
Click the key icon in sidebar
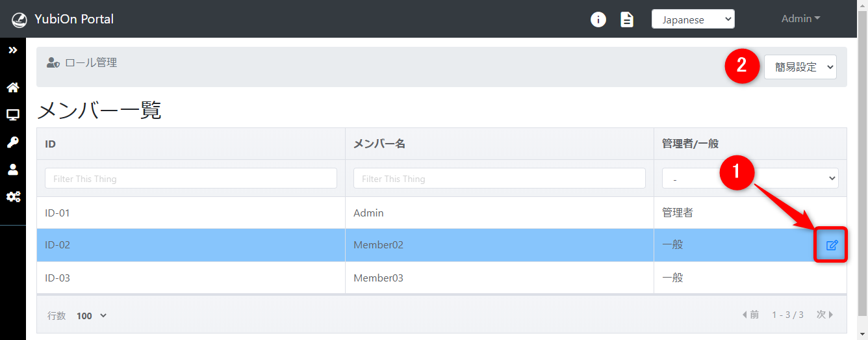click(x=13, y=142)
